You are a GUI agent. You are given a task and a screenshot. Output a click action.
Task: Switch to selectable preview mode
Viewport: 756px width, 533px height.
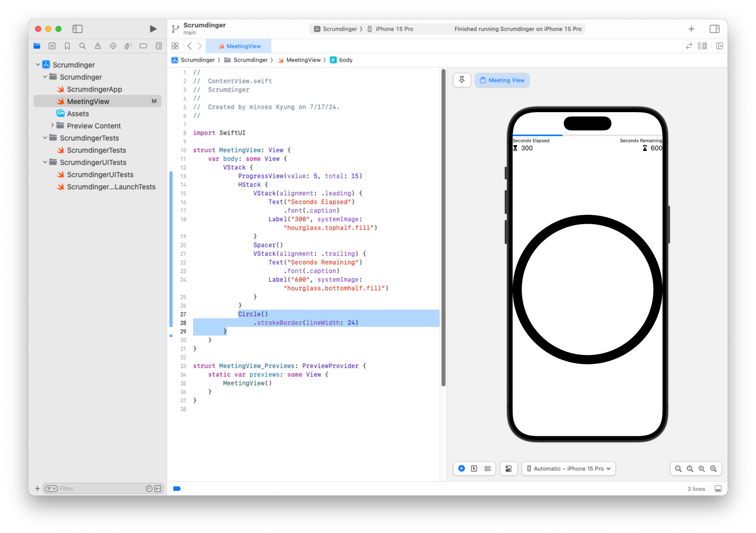[474, 468]
